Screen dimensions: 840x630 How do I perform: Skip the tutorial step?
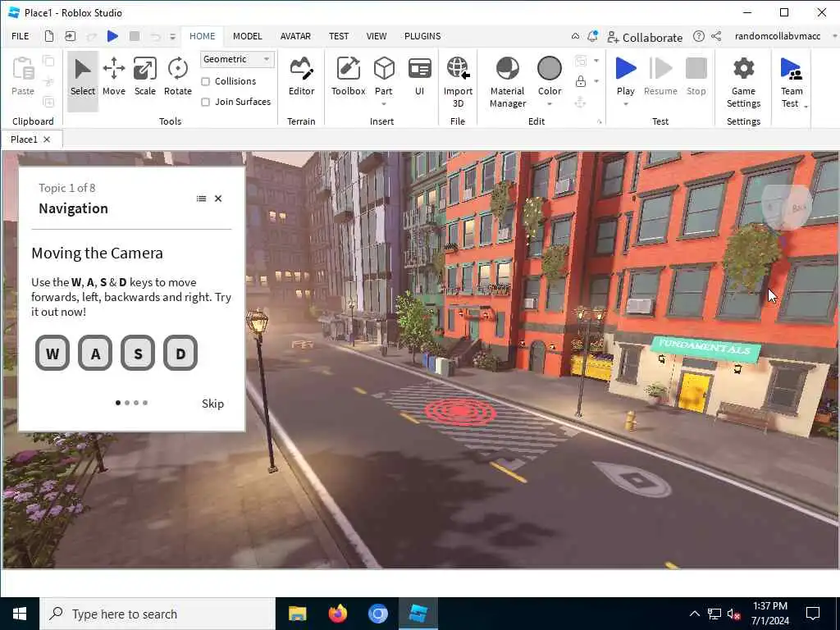(212, 404)
